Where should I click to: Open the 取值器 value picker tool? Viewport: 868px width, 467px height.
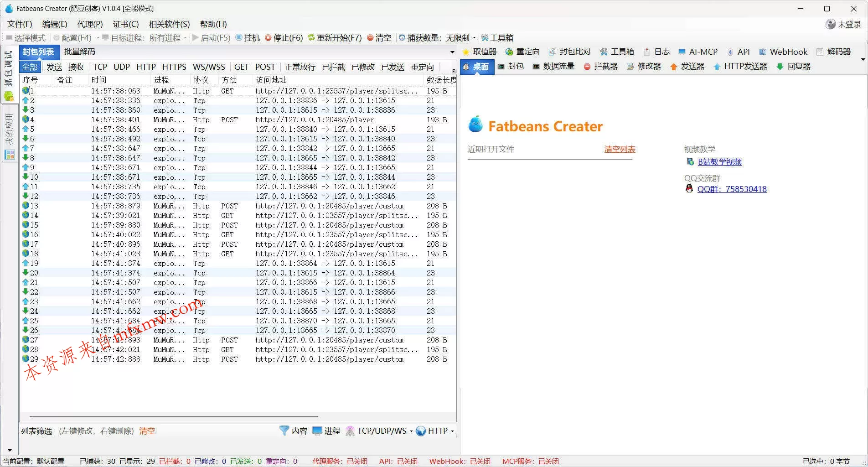480,52
